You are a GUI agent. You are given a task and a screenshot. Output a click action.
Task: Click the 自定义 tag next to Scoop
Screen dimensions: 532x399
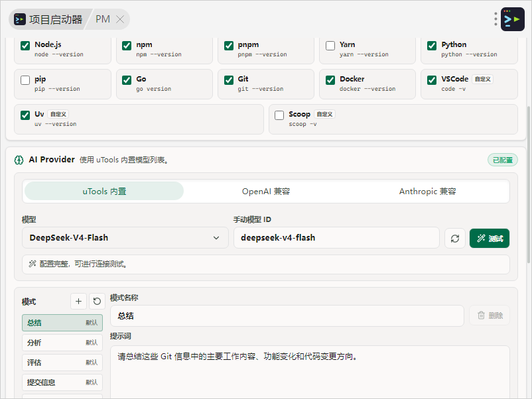(324, 114)
